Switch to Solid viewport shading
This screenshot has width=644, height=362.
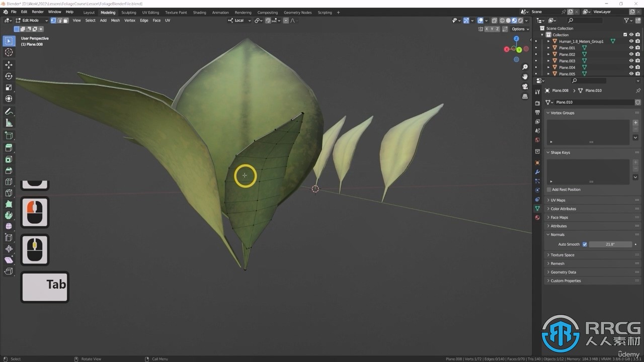pos(508,21)
